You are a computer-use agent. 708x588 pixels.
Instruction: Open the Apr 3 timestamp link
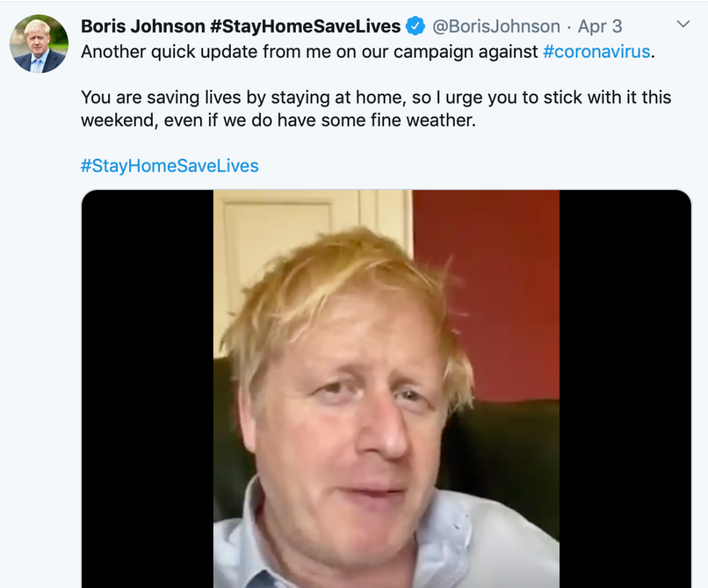click(600, 26)
